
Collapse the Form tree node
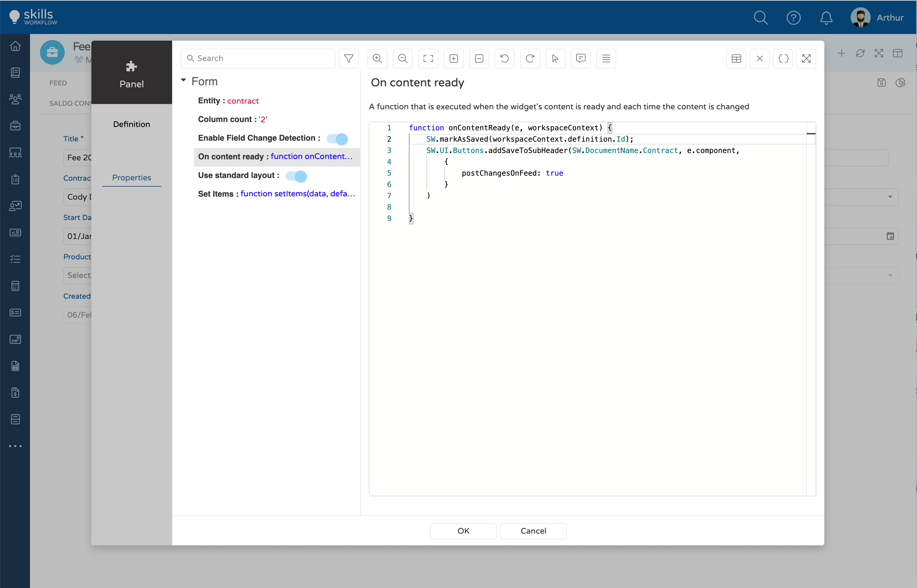click(183, 80)
